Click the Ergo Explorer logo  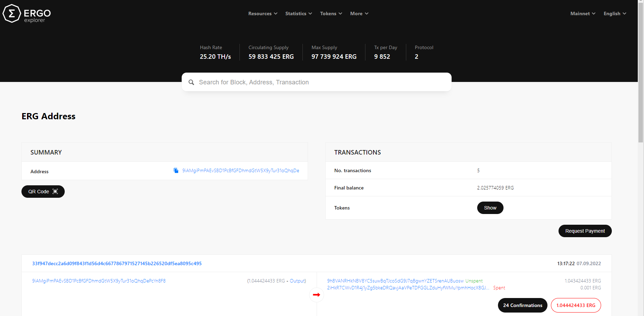tap(27, 13)
